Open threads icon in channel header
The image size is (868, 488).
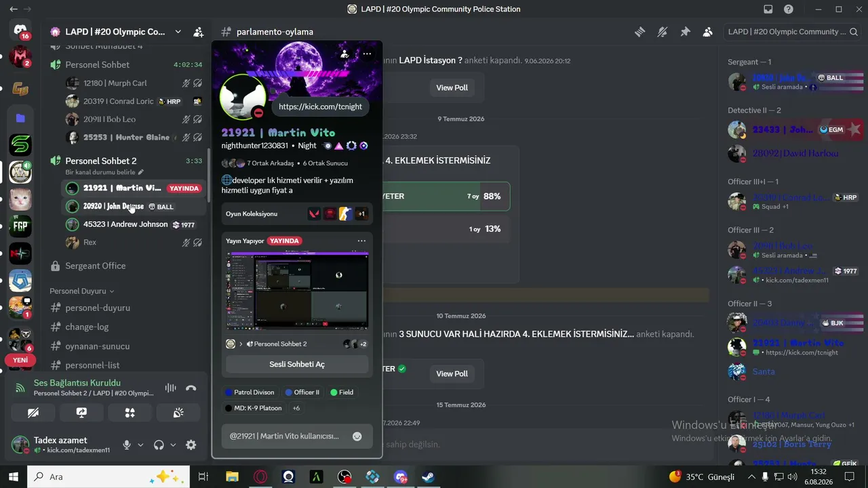pyautogui.click(x=639, y=32)
